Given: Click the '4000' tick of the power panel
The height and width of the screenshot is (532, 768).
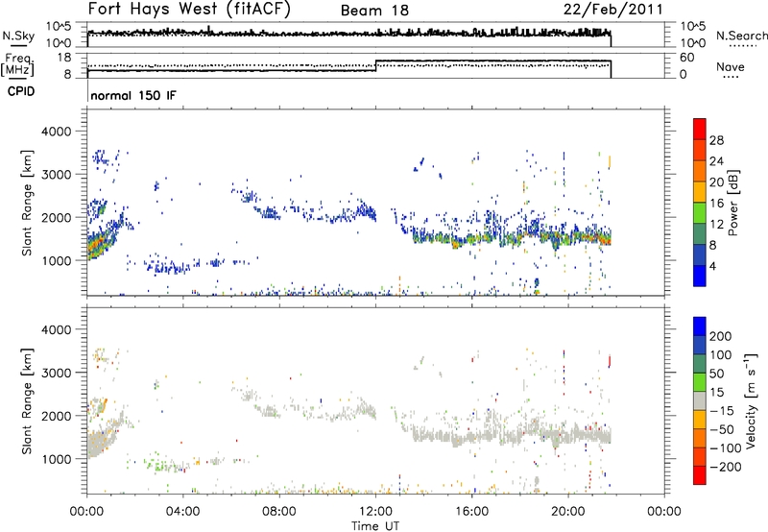Looking at the screenshot, I should point(57,132).
